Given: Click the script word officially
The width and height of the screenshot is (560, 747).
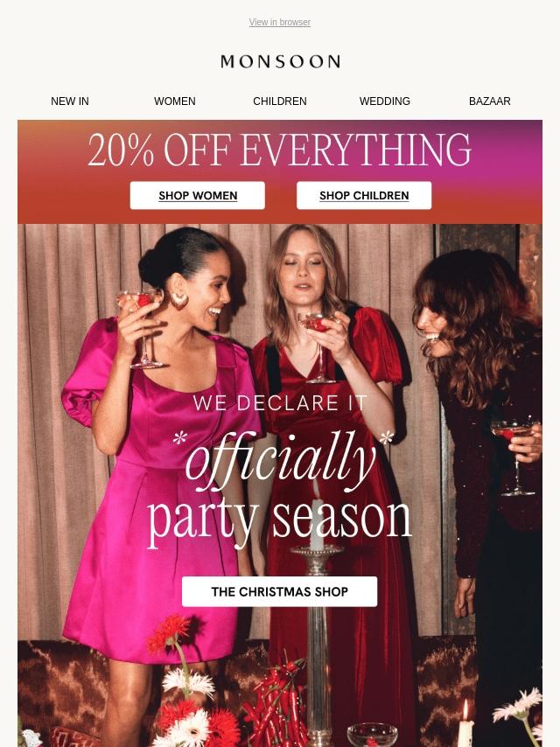Looking at the screenshot, I should (x=280, y=460).
